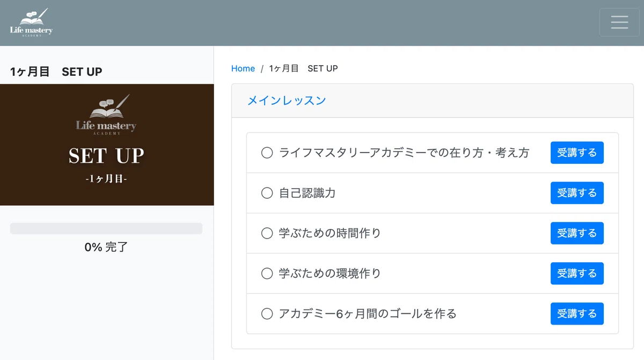Click the breadcrumb text 1ヶ月目 SET UP
This screenshot has width=644, height=360.
(x=303, y=68)
